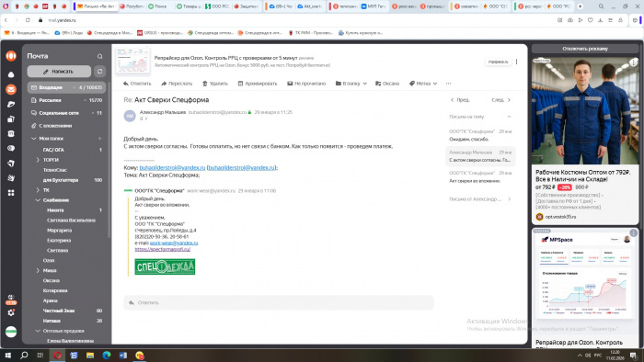Viewport: 644px width, 362px height.
Task: Mark the message Не прочитано
Action: tap(306, 84)
